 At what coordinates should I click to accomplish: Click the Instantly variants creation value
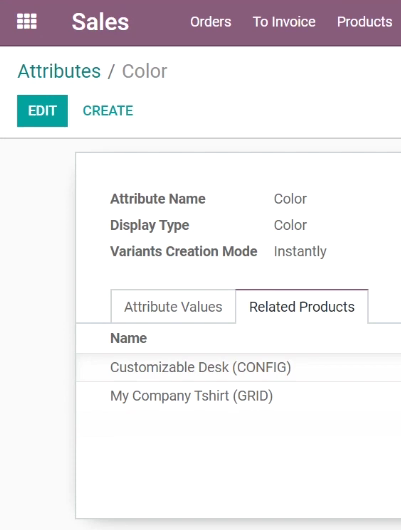[300, 251]
